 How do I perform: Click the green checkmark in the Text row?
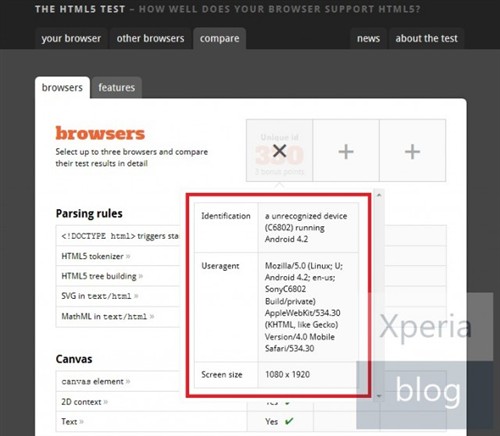289,421
